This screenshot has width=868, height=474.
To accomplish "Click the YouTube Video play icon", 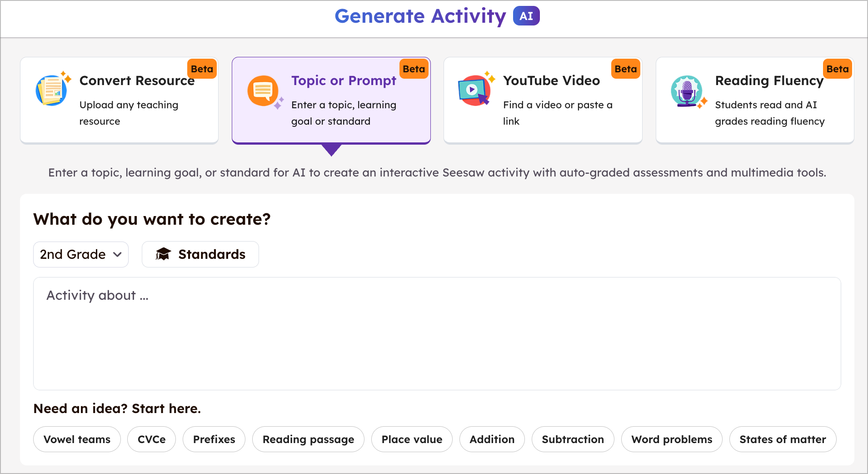I will tap(474, 90).
